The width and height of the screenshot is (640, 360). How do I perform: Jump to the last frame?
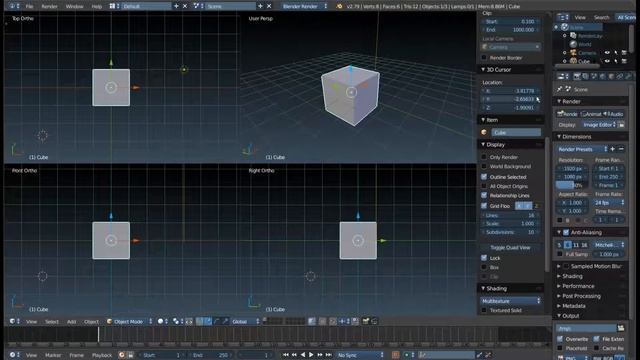[x=329, y=355]
